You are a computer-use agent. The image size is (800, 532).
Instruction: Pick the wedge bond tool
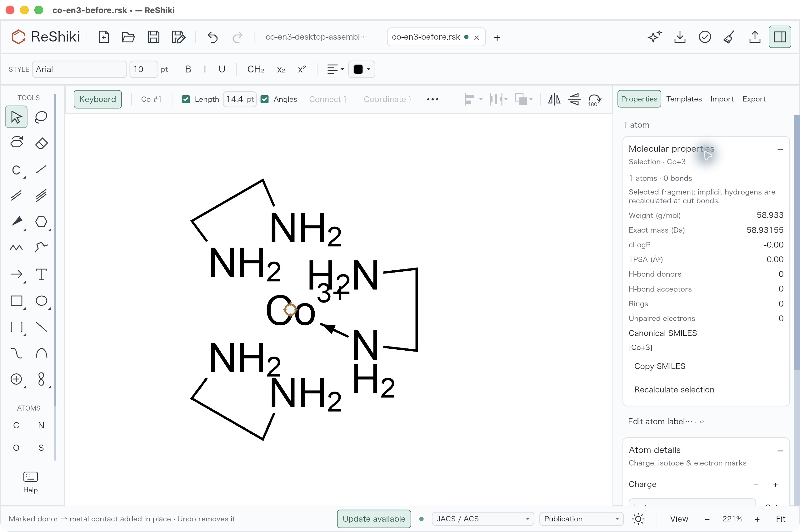(x=16, y=222)
